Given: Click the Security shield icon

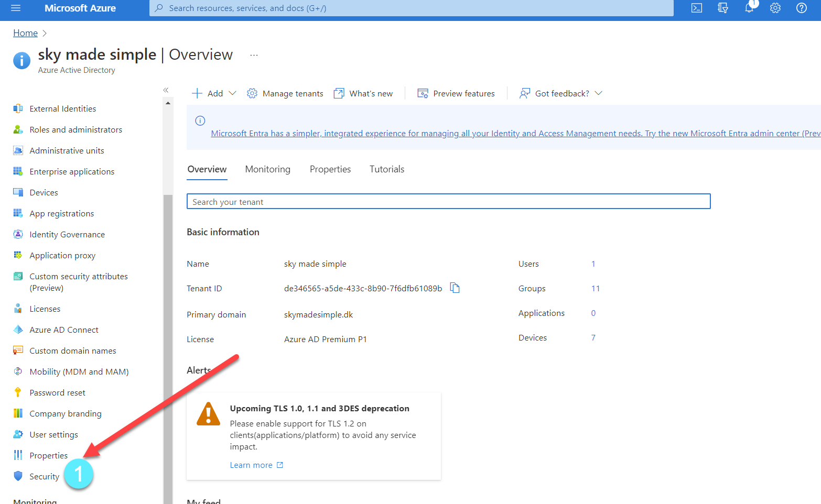Looking at the screenshot, I should click(18, 476).
